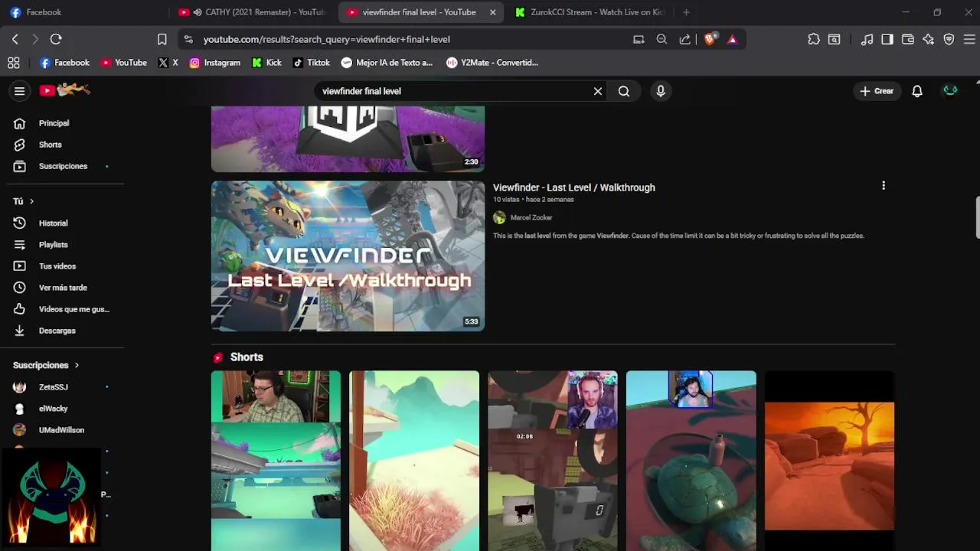Open a new tab with plus button

coord(686,12)
